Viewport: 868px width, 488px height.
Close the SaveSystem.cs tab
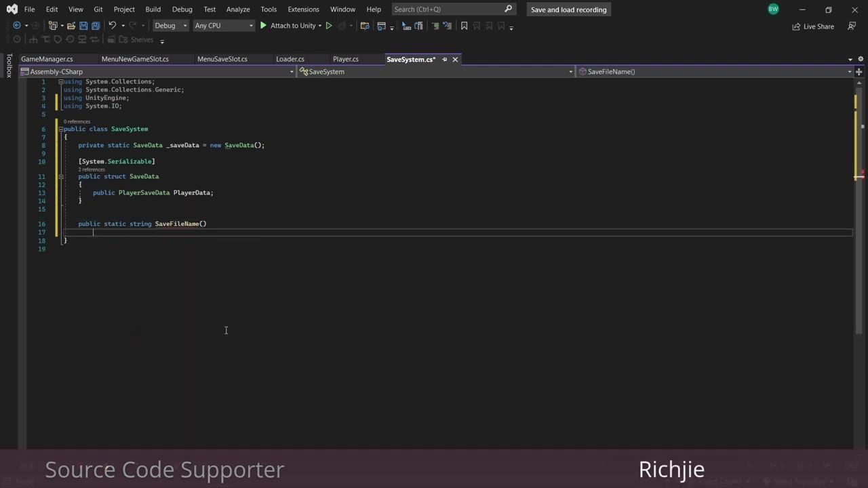click(x=455, y=60)
